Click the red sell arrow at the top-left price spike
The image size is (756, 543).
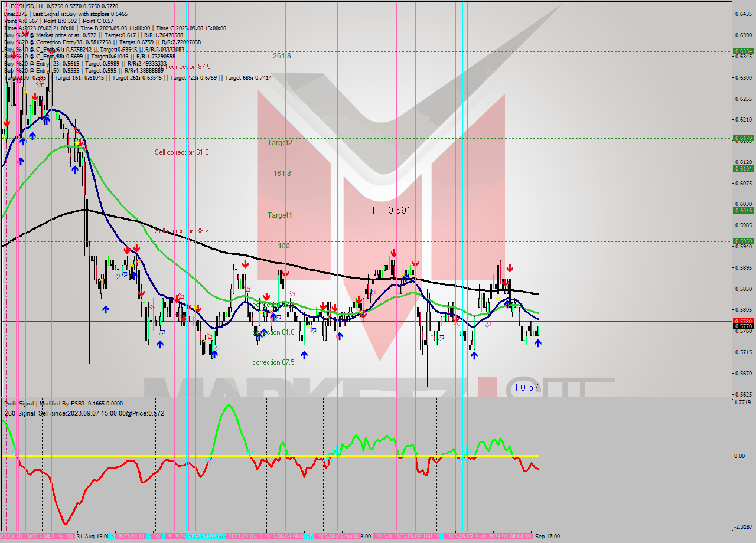tap(6, 123)
